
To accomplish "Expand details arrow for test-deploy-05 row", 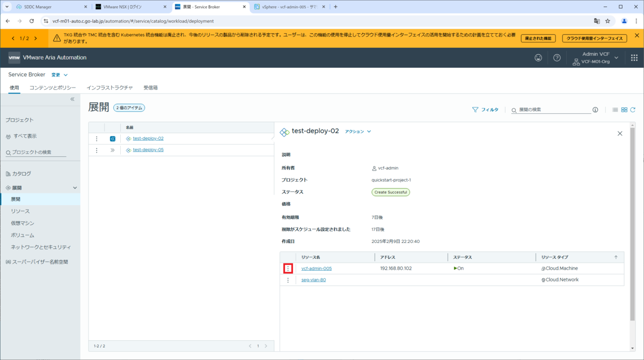I will coord(113,150).
